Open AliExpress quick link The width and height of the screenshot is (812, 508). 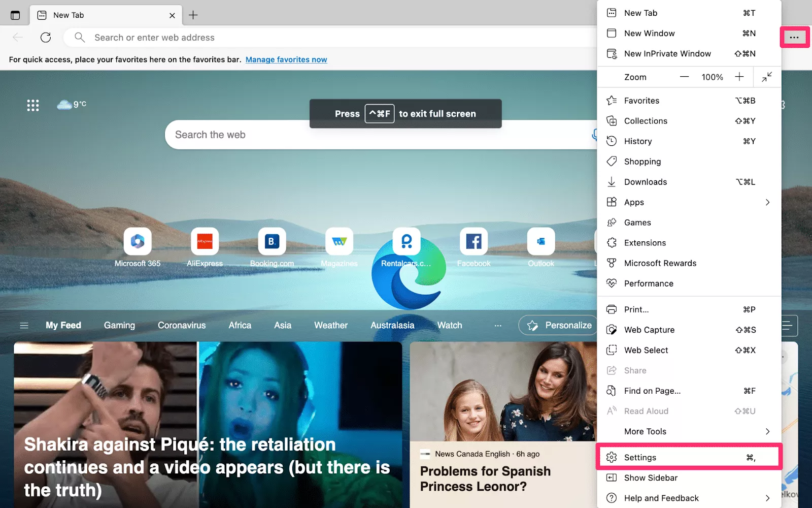tap(205, 247)
